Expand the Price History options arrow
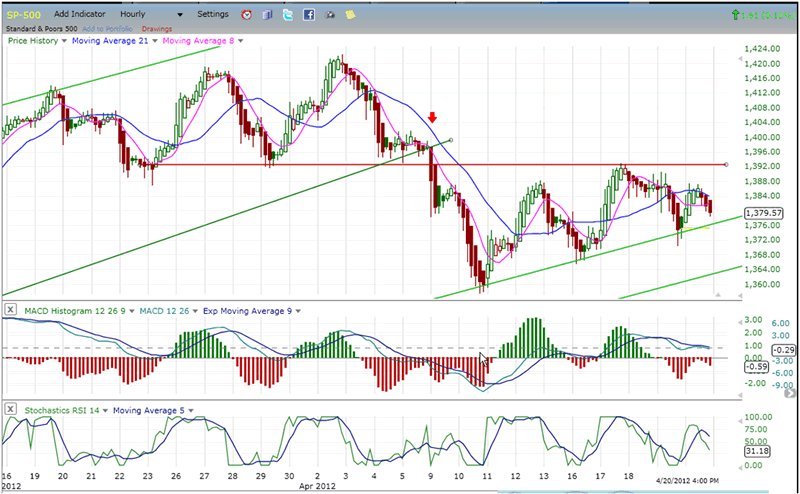The image size is (800, 494). (x=63, y=41)
